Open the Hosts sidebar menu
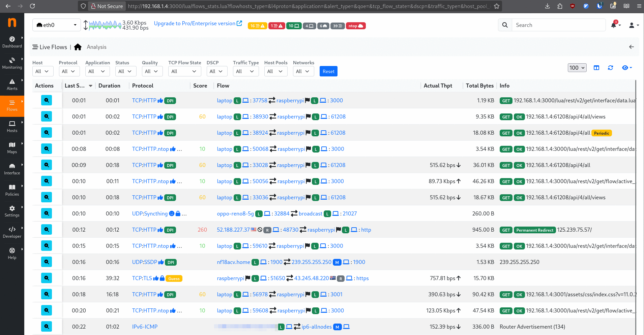 click(x=12, y=126)
